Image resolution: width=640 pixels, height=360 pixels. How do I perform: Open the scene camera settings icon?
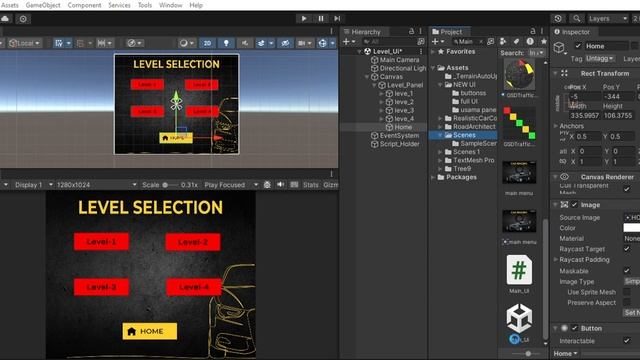click(302, 43)
